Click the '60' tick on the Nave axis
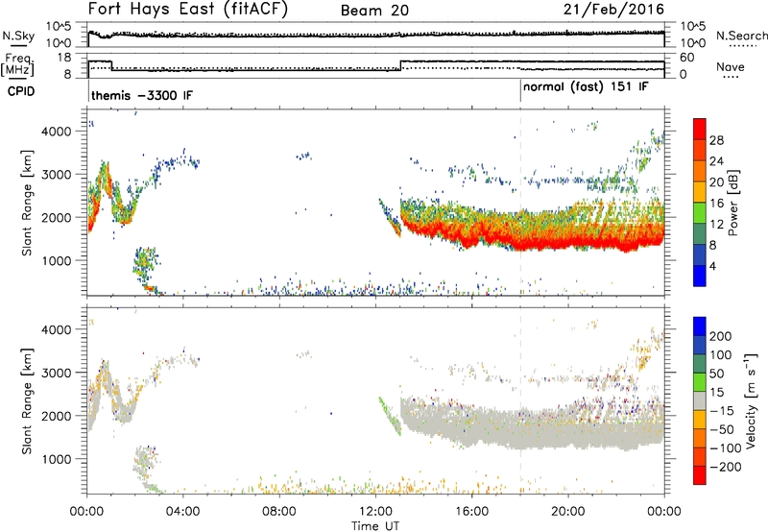This screenshot has height=532, width=768. click(687, 58)
